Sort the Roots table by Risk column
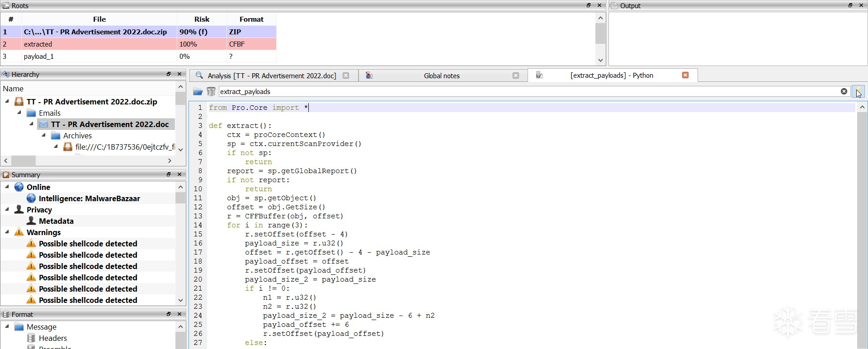This screenshot has height=349, width=868. pos(202,19)
